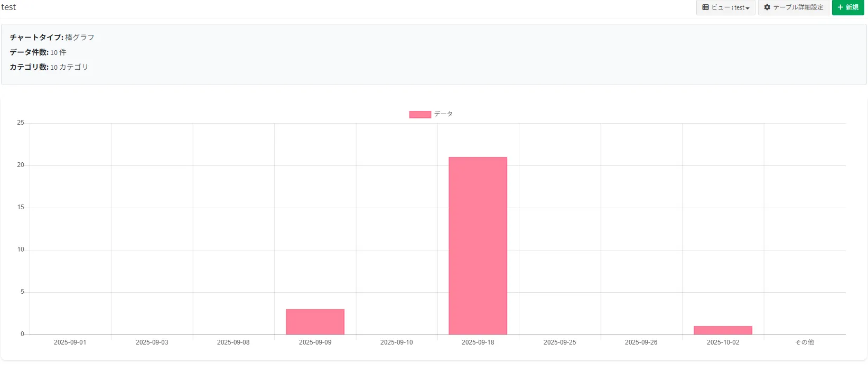Select the short bar above 2025-10-02
The image size is (868, 372).
point(723,330)
